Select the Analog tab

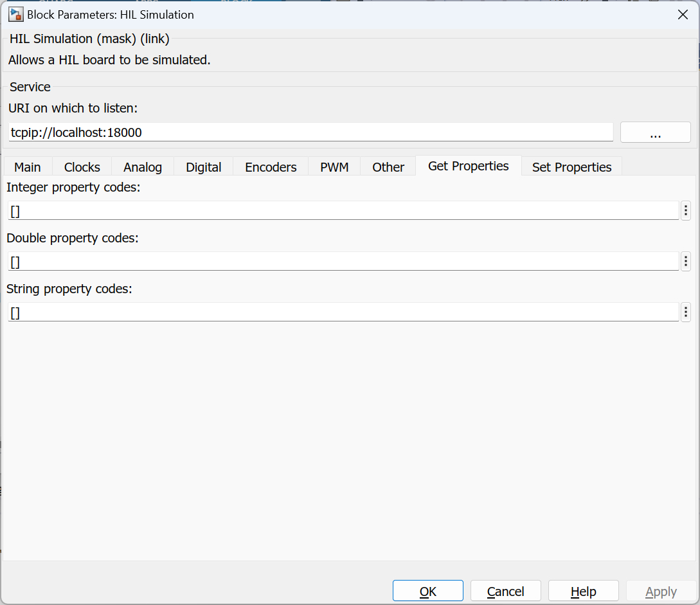tap(143, 167)
